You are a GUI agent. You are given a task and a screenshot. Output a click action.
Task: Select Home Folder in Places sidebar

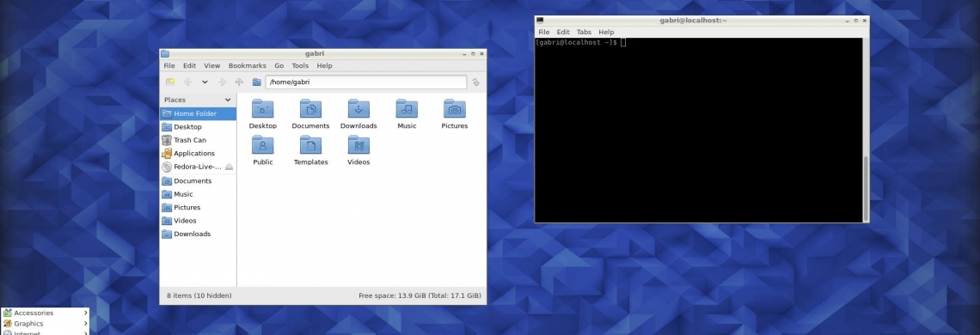pos(198,113)
